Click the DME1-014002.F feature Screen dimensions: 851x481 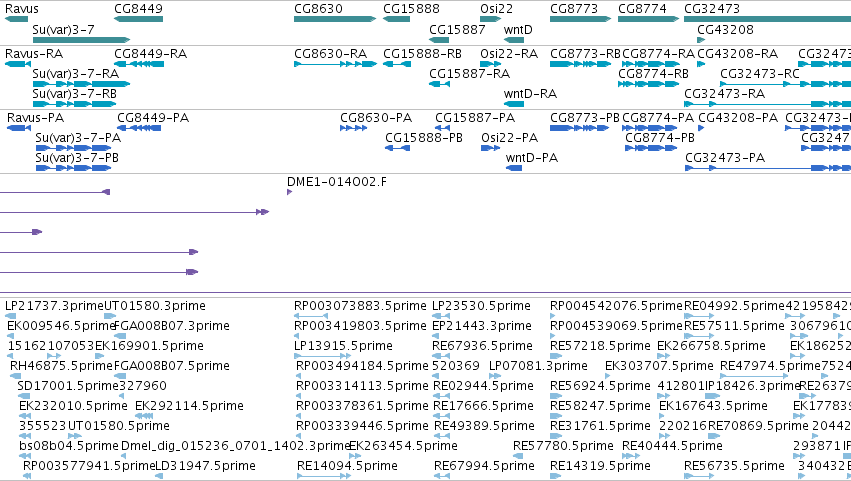click(x=289, y=192)
